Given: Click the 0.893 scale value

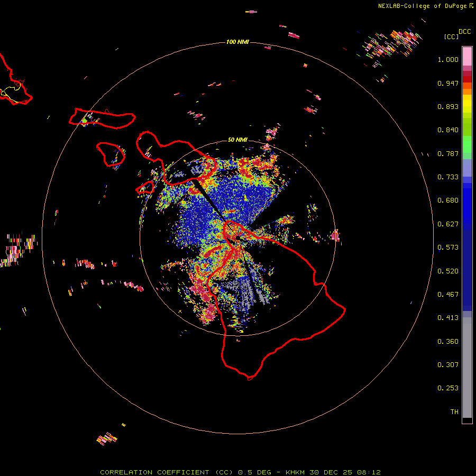Looking at the screenshot, I should point(448,106).
